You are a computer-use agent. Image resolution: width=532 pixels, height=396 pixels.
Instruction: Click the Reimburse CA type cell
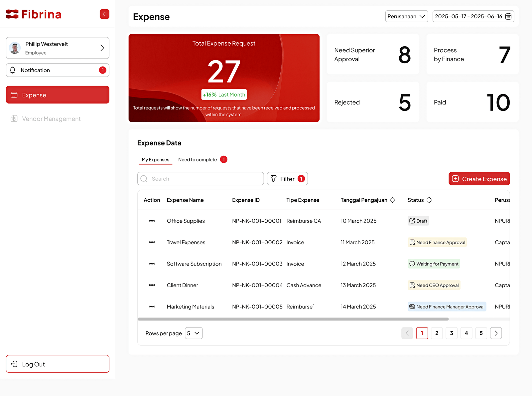[304, 221]
